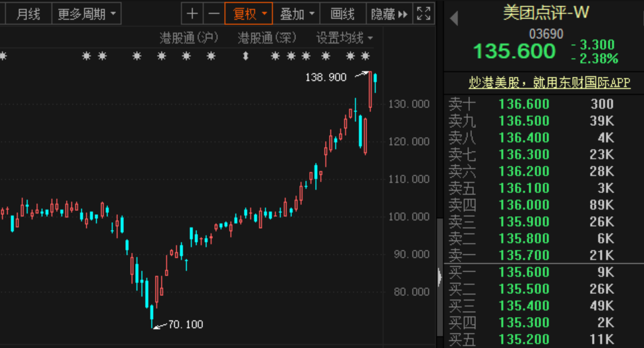
Task: Select 买二 row at 135.500
Action: pyautogui.click(x=544, y=289)
